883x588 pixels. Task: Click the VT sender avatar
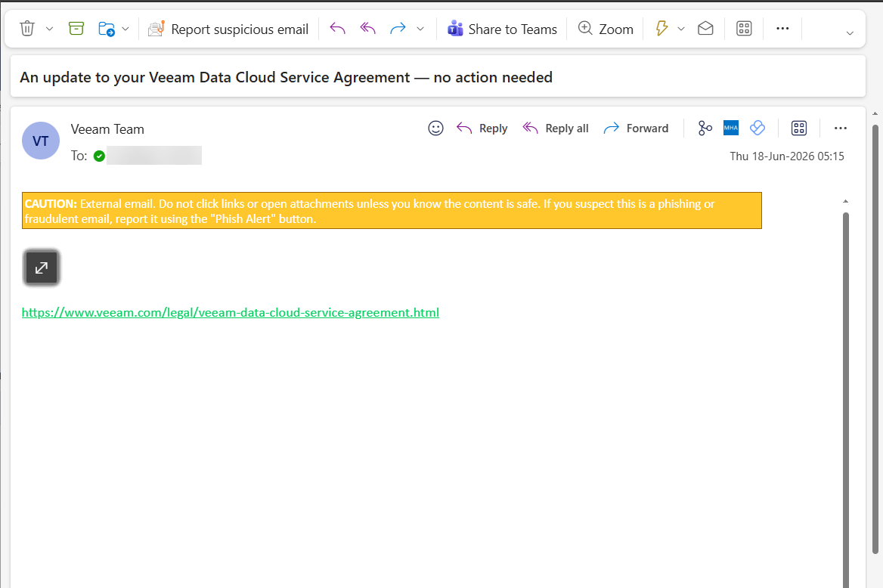41,141
